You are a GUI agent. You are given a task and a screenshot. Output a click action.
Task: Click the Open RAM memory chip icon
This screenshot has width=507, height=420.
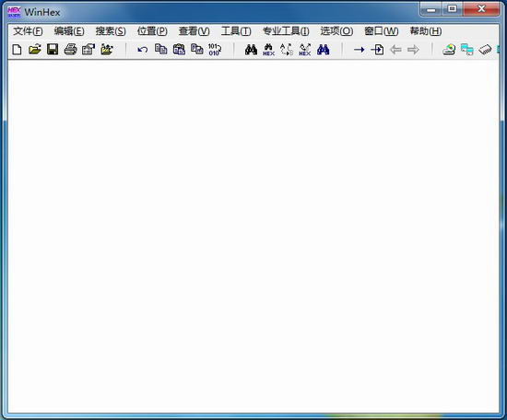click(x=485, y=50)
